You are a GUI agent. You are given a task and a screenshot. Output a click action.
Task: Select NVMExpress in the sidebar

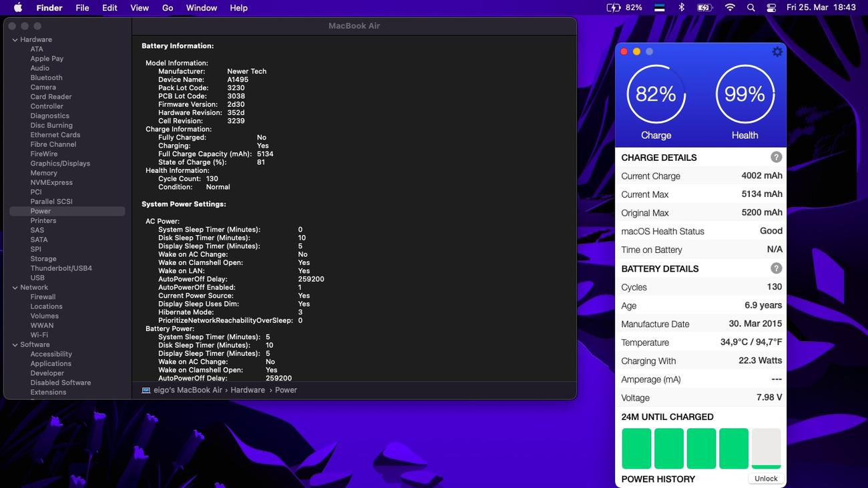[51, 182]
